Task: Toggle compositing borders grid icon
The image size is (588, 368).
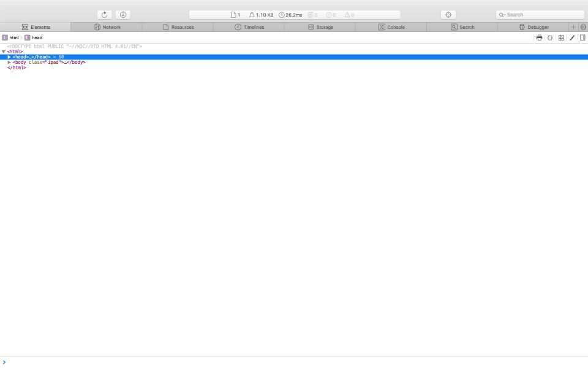Action: coord(561,37)
